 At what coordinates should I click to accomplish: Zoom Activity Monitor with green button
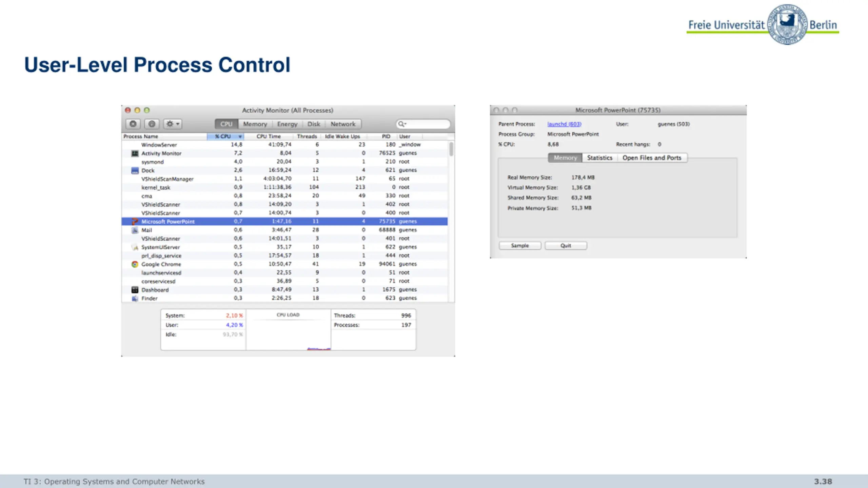click(x=147, y=110)
